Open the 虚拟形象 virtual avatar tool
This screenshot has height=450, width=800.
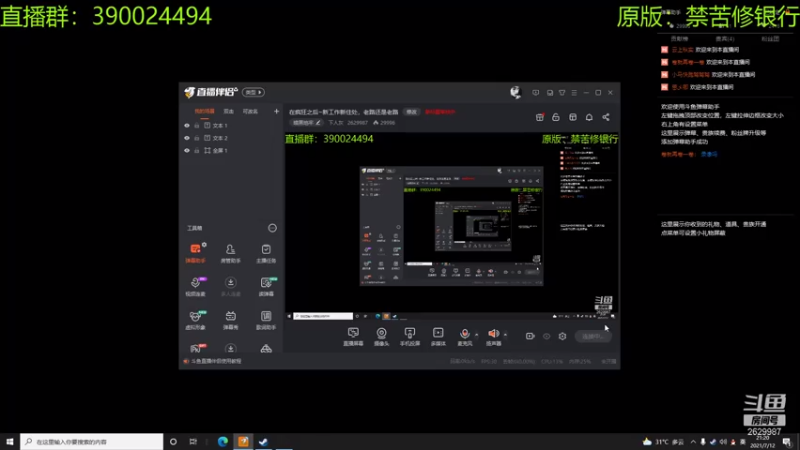(x=195, y=320)
